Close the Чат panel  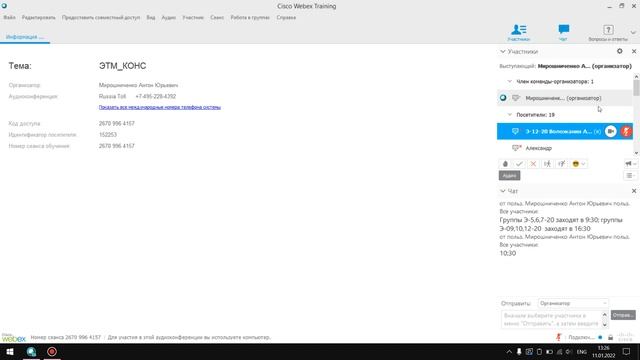[x=634, y=191]
